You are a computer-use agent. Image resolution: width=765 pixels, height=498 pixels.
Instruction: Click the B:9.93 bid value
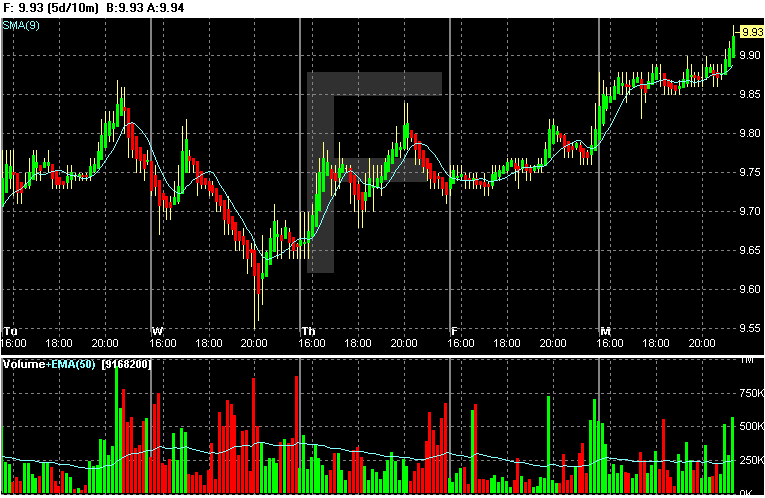point(124,8)
